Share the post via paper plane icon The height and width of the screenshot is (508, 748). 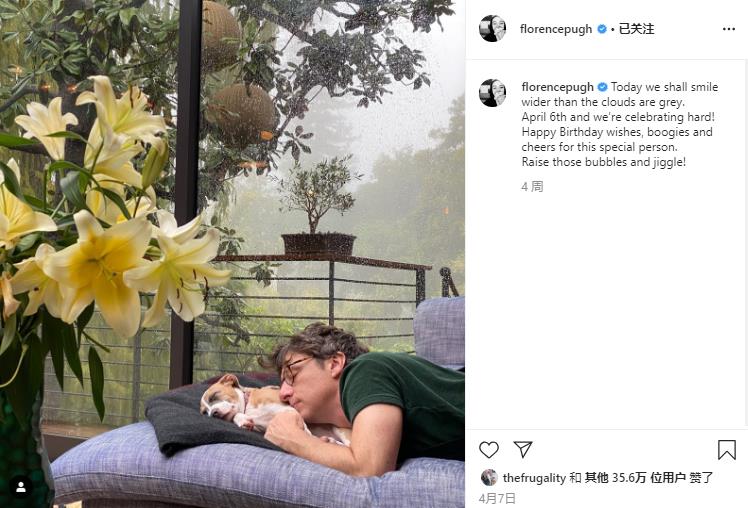click(x=523, y=449)
